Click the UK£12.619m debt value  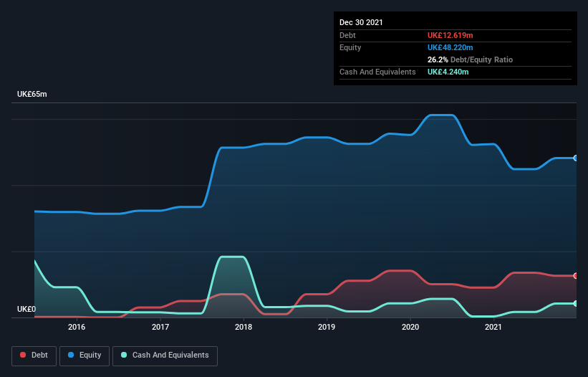(x=450, y=35)
